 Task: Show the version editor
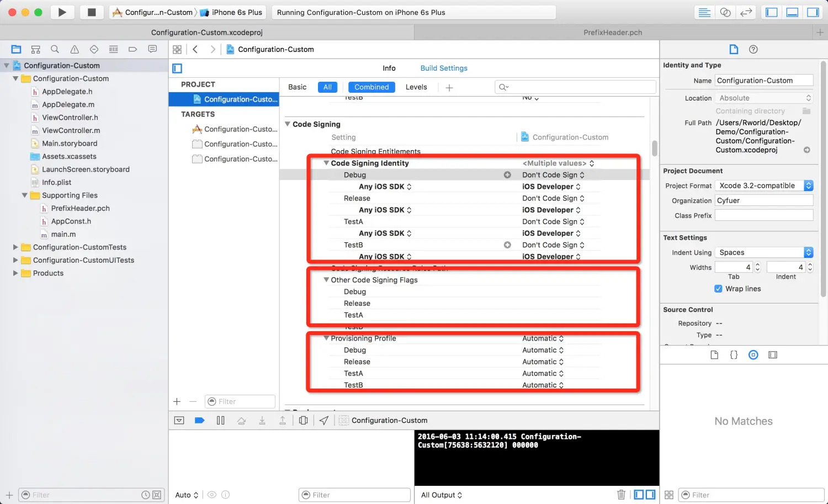746,12
